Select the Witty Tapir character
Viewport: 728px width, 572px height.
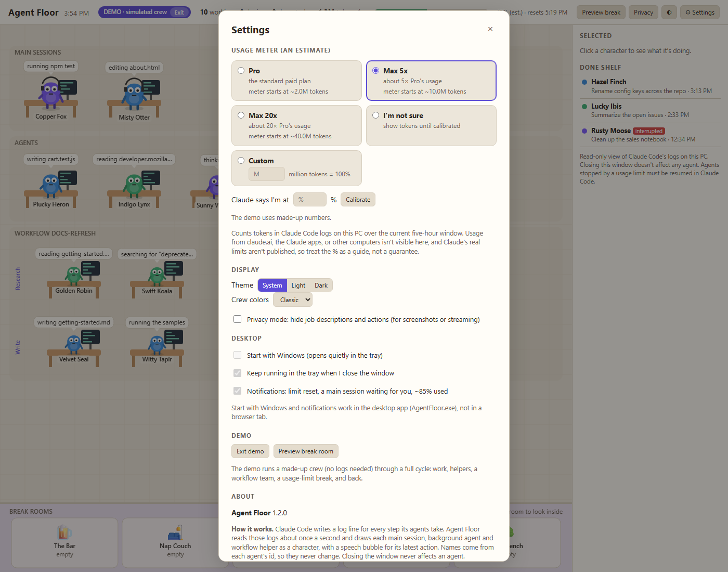pos(157,347)
